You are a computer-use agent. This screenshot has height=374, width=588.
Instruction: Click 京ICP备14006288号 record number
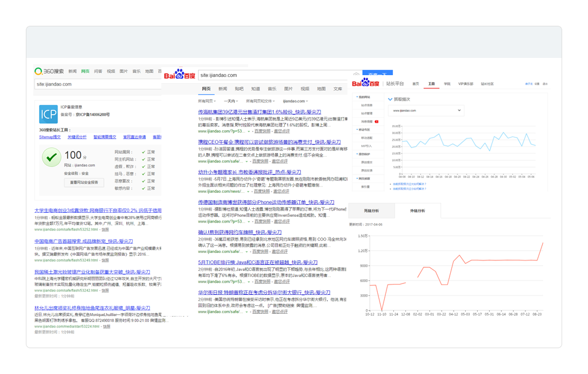[92, 115]
